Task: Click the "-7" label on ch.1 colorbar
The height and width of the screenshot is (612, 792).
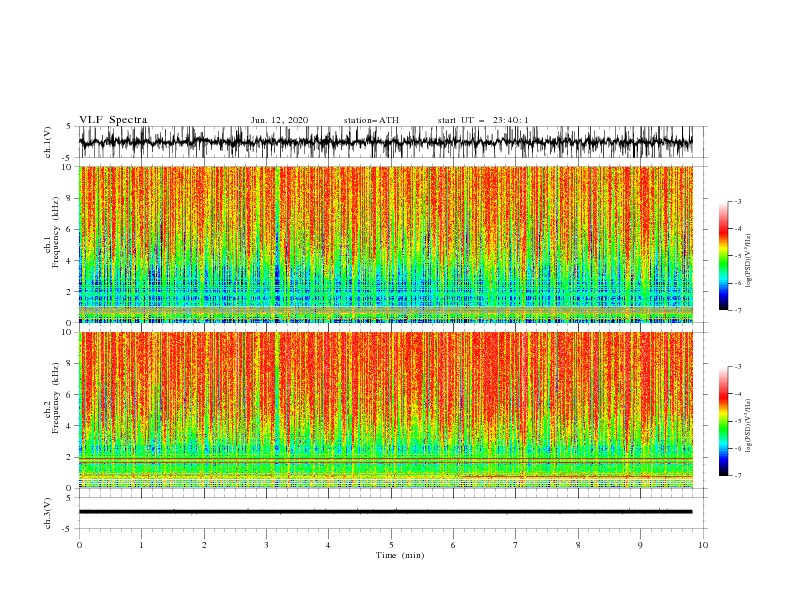Action: coord(738,310)
